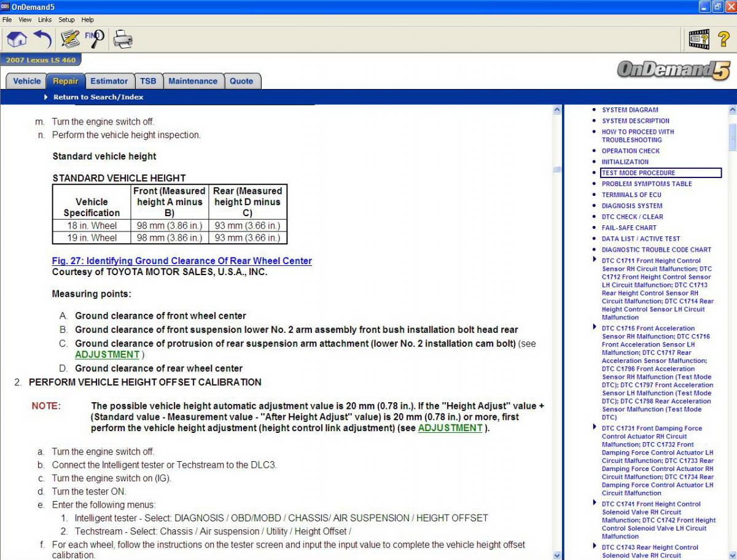The height and width of the screenshot is (560, 737).
Task: Switch to the Maintenance tab
Action: [193, 81]
